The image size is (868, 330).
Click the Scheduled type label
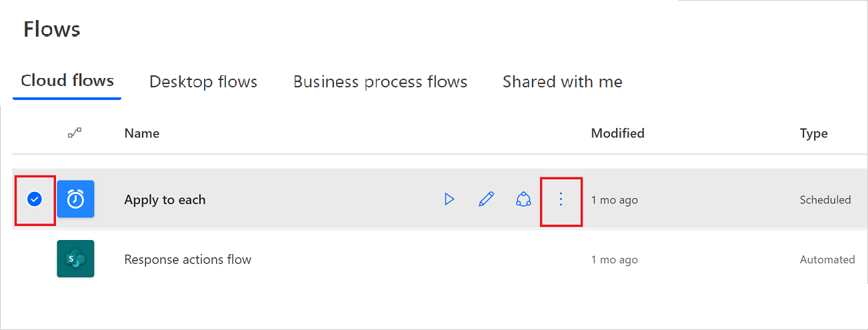tap(825, 199)
